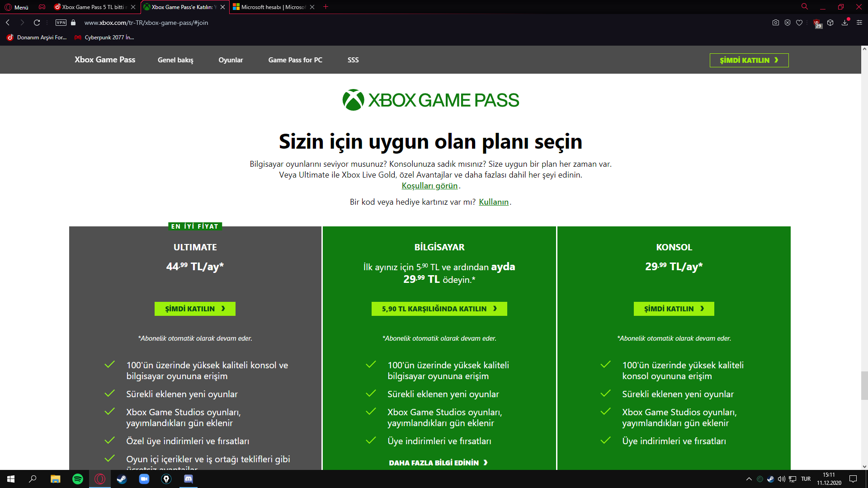Image resolution: width=868 pixels, height=488 pixels.
Task: Open Windows taskbar search
Action: (x=33, y=479)
